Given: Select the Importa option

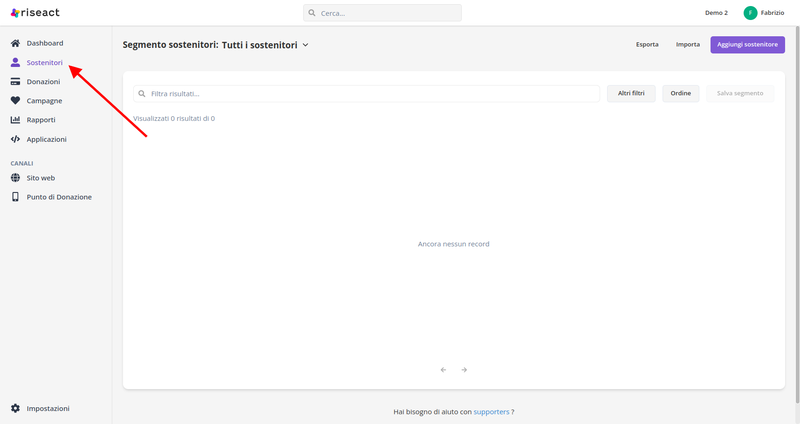Looking at the screenshot, I should click(x=687, y=45).
